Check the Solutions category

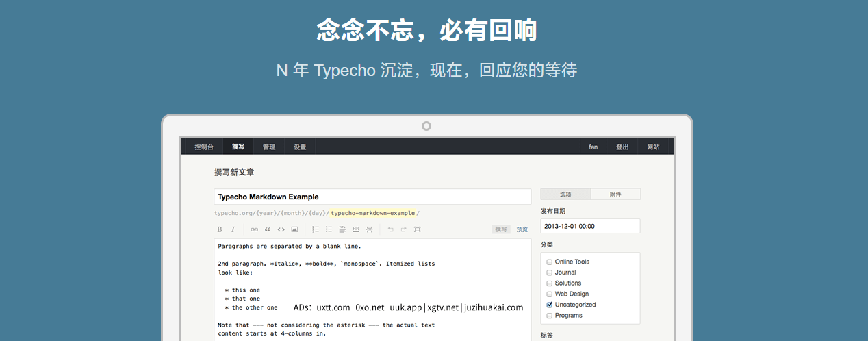click(x=549, y=283)
